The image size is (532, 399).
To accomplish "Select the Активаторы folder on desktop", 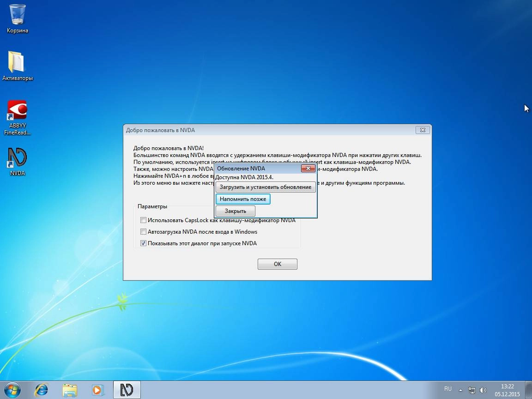I will (x=17, y=66).
